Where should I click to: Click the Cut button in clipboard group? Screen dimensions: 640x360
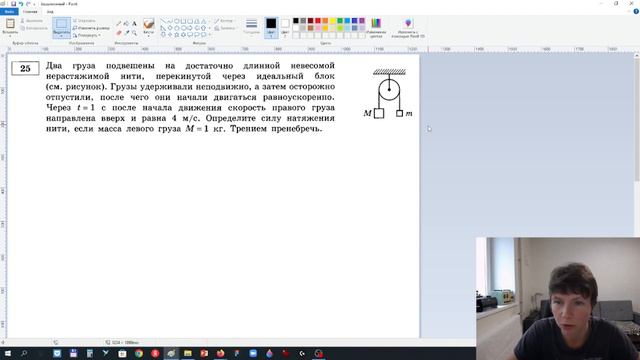click(x=31, y=21)
